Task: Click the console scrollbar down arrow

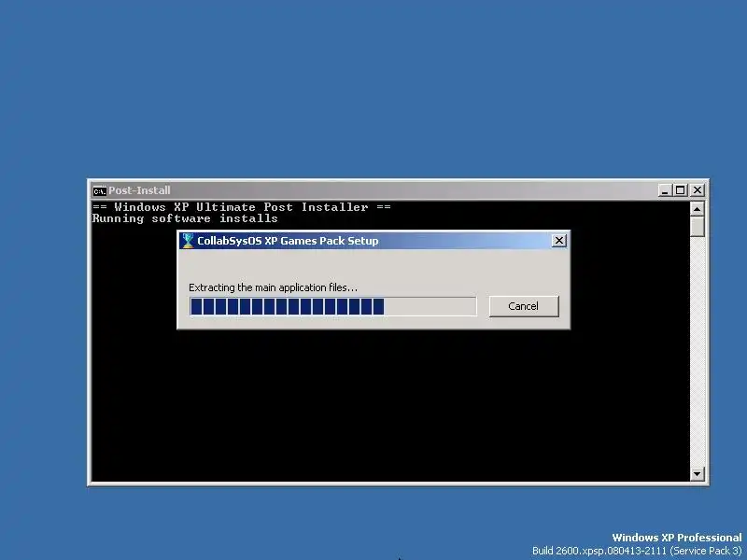Action: coord(697,473)
